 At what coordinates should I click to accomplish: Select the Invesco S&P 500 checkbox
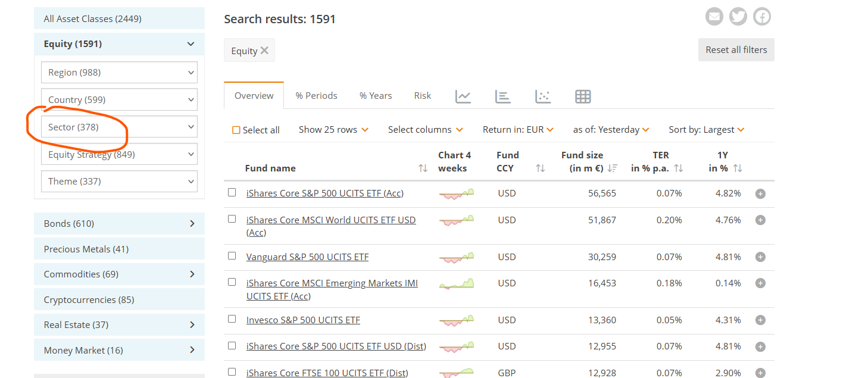(x=232, y=319)
